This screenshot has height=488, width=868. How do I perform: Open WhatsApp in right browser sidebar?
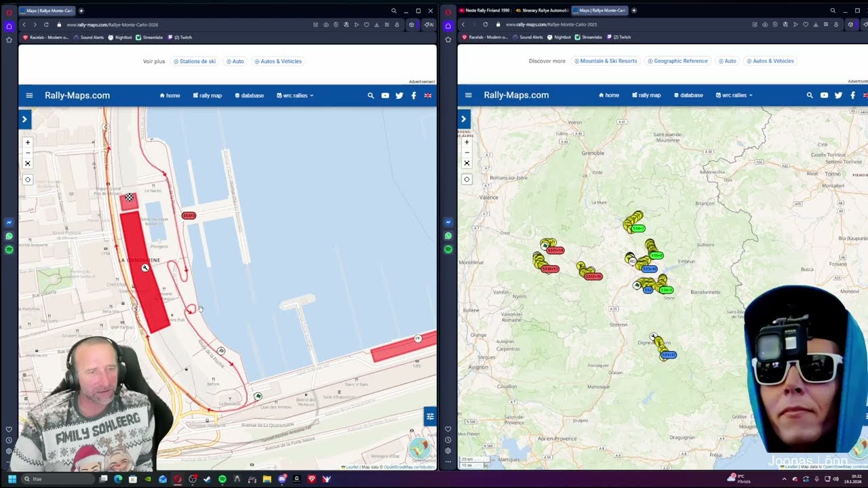coord(448,236)
